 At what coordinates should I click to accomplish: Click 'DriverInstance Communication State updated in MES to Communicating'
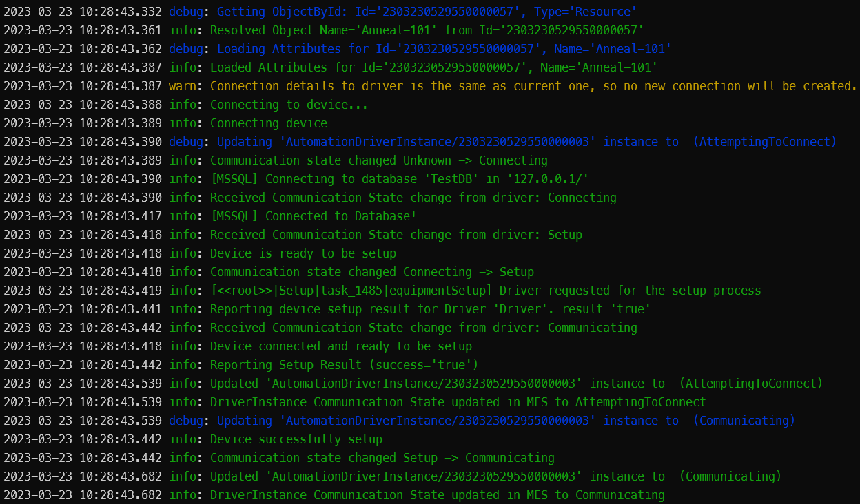pos(334,495)
